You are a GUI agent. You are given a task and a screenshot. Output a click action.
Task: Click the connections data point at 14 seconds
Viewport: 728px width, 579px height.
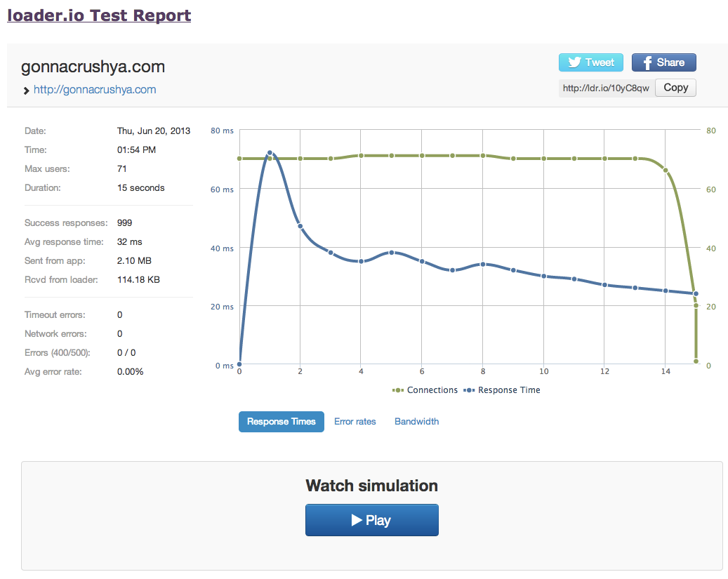coord(666,171)
